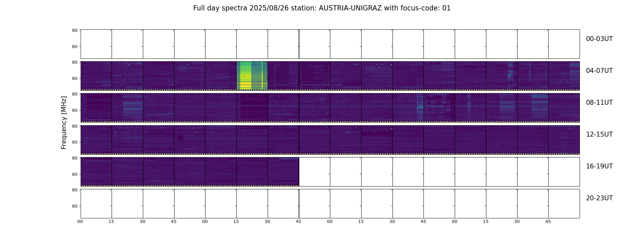The image size is (644, 245).
Task: Select the "60" tick label of the 12-15UT panel
Action: point(75,142)
